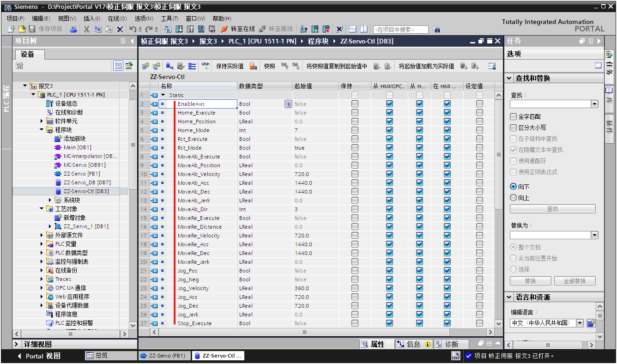The width and height of the screenshot is (617, 364).
Task: Click the Cut scissors icon
Action: pos(86,29)
